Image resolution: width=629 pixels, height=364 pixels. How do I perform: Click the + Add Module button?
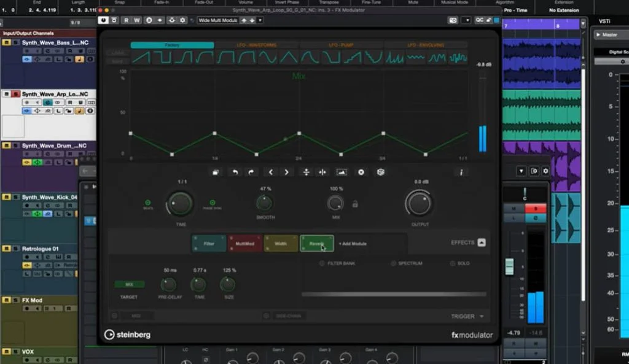(353, 244)
